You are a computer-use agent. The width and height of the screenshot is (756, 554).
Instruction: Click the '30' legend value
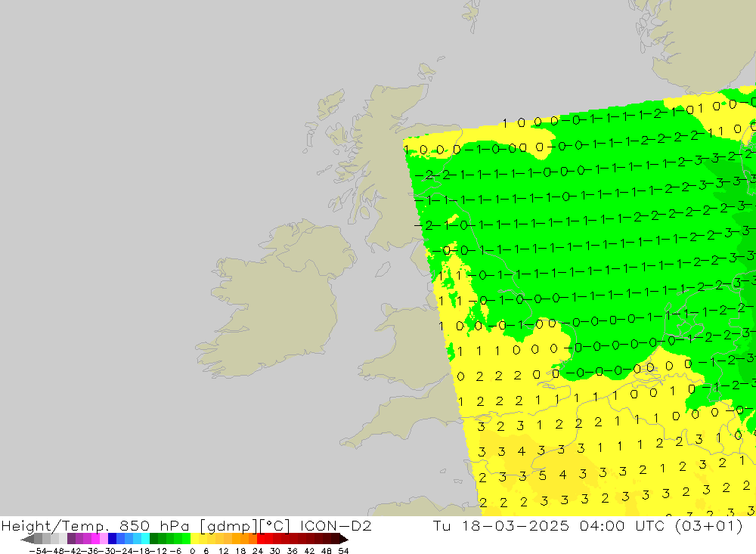275,551
